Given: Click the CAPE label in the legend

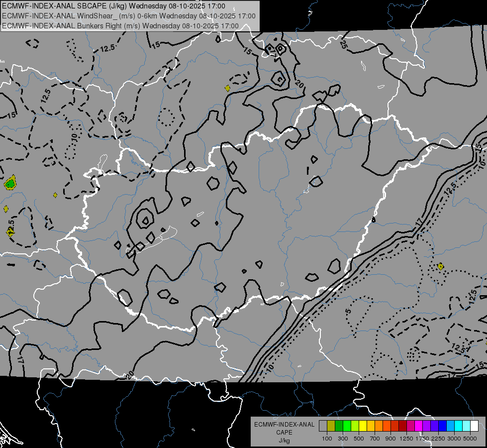Looking at the screenshot, I should (x=284, y=433).
